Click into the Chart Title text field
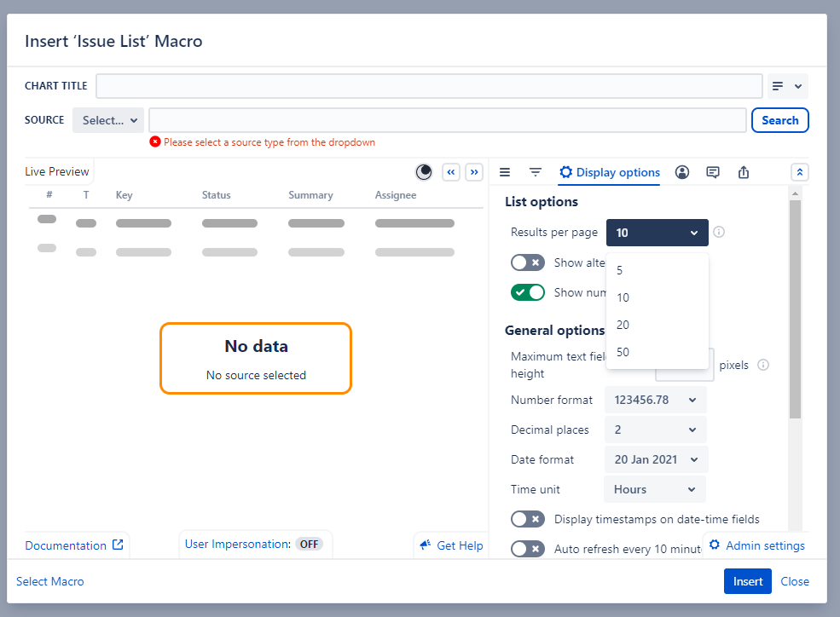Image resolution: width=840 pixels, height=617 pixels. [429, 86]
